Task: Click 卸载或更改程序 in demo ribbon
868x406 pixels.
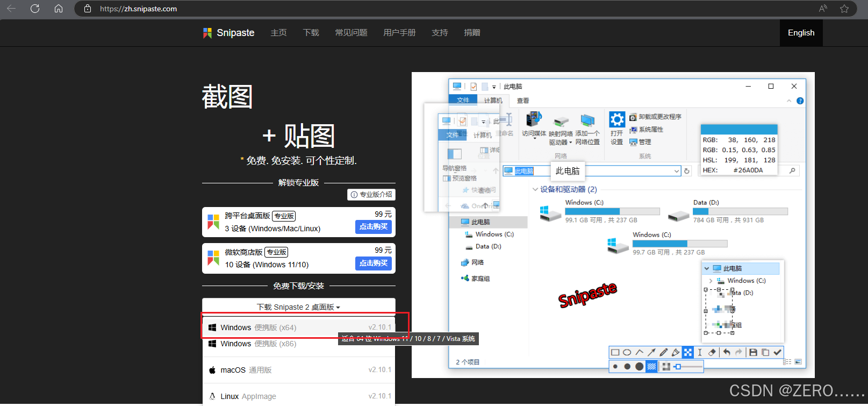Action: pyautogui.click(x=655, y=117)
